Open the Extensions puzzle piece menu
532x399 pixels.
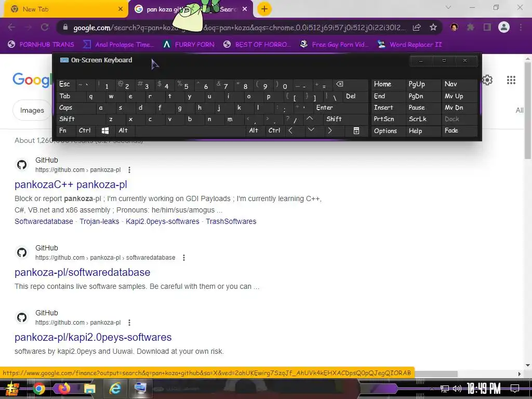click(x=471, y=27)
